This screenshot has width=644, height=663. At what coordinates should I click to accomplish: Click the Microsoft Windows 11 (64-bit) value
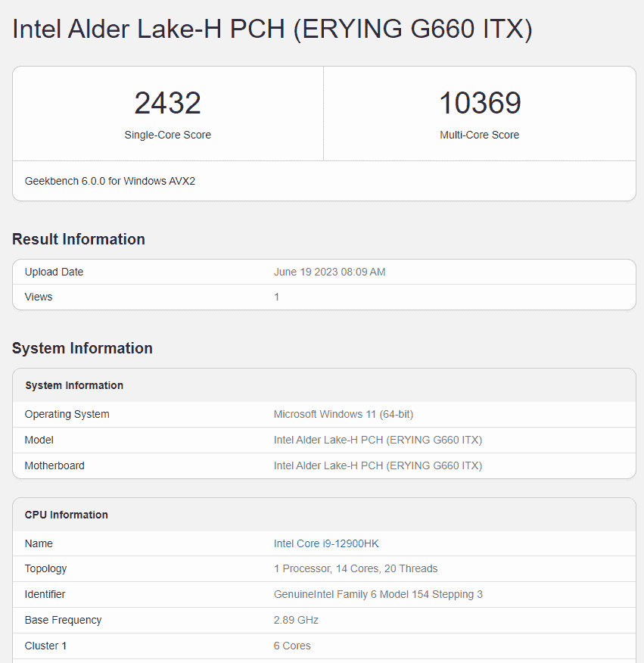pos(343,414)
